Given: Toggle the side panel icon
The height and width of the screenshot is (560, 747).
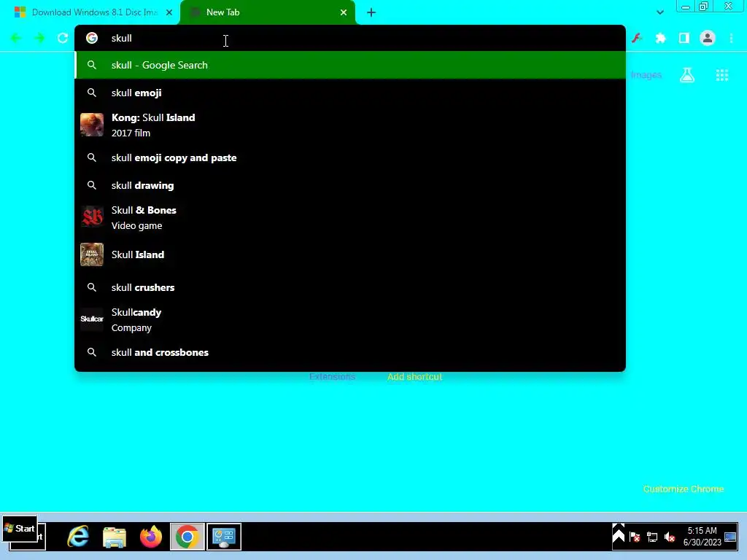Looking at the screenshot, I should pyautogui.click(x=684, y=38).
